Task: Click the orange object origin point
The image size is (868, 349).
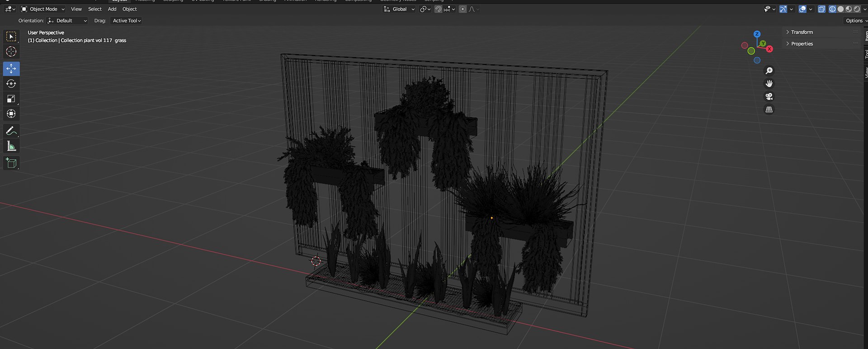Action: (x=491, y=218)
